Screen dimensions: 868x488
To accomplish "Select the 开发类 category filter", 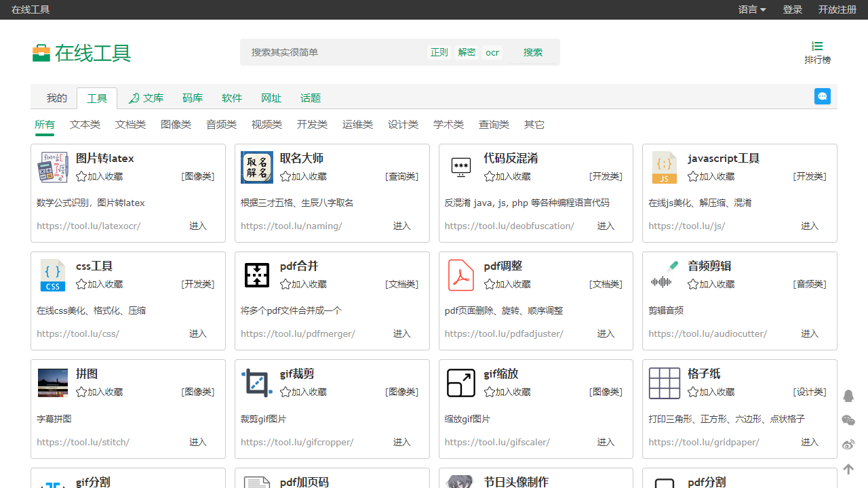I will pos(312,125).
